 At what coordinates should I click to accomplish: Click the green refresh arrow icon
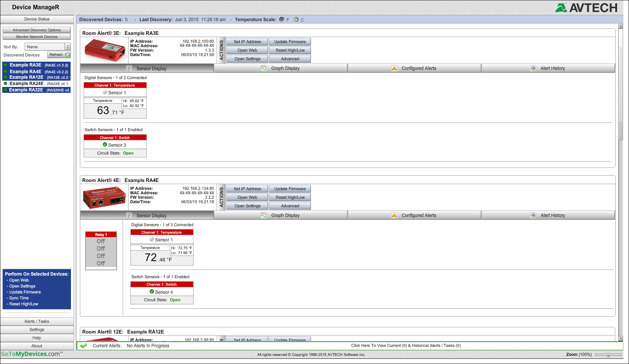(x=68, y=55)
